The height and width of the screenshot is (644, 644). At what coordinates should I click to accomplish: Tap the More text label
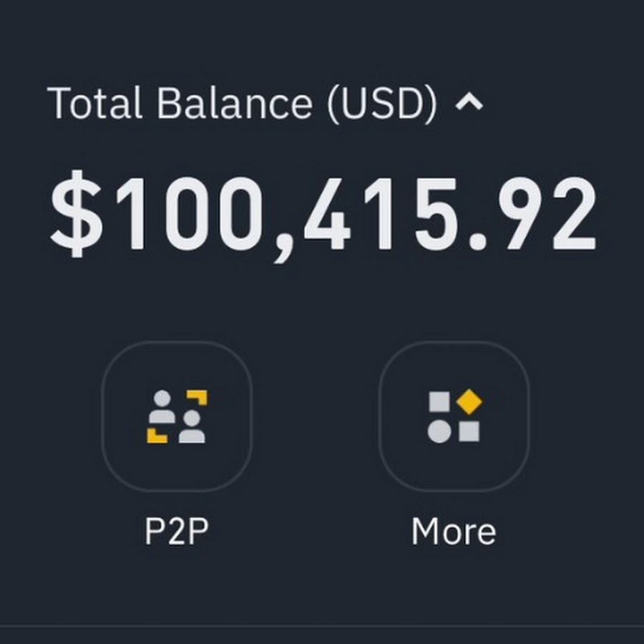click(x=454, y=531)
